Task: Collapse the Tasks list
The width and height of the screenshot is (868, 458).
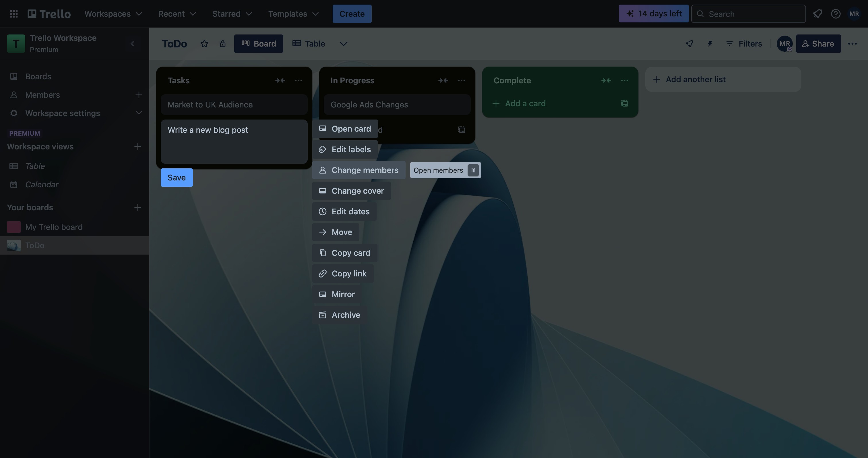Action: tap(280, 80)
